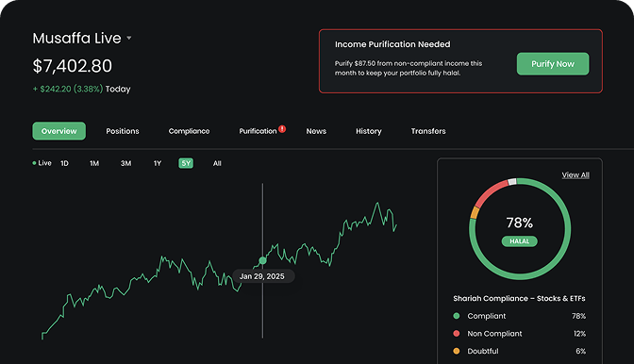Click the HALAL badge in the donut

(520, 241)
